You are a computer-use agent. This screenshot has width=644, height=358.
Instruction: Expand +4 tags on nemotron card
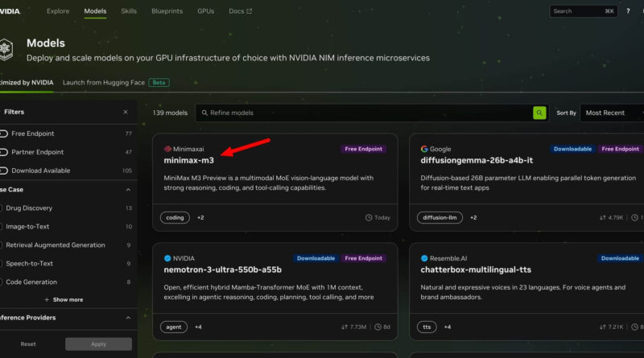coord(198,327)
